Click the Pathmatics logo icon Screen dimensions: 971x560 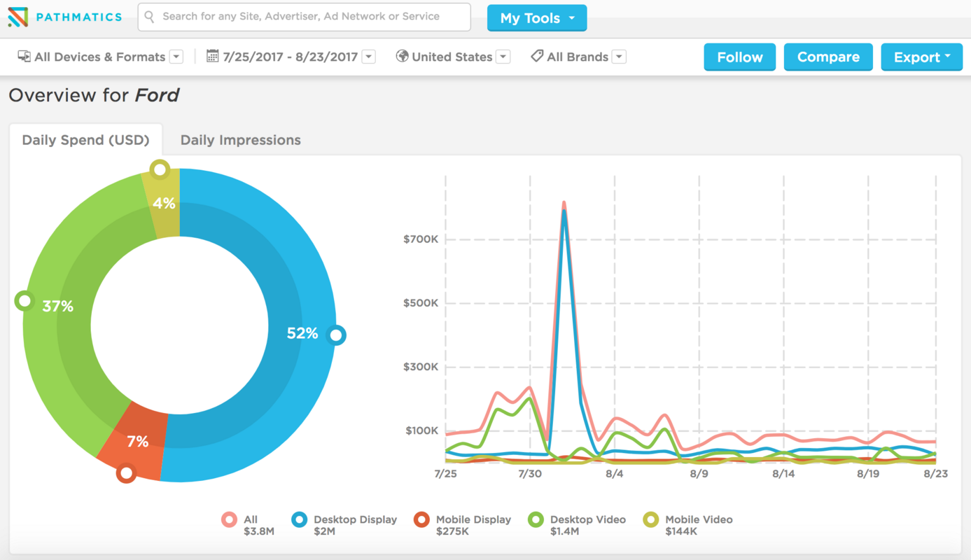click(x=18, y=17)
